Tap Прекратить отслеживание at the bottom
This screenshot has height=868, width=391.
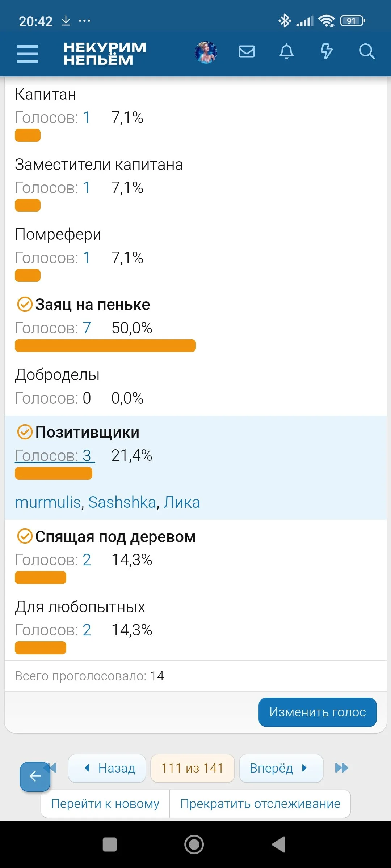[259, 803]
